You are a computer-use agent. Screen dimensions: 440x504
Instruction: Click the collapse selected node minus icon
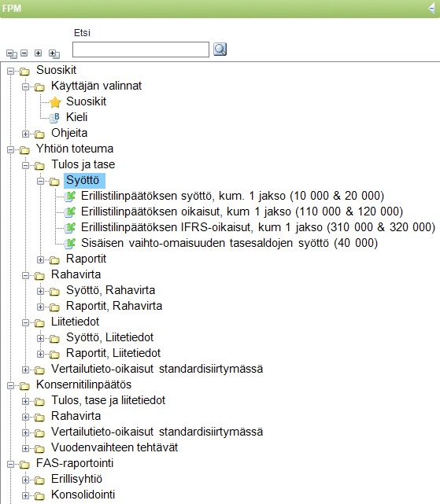click(24, 53)
